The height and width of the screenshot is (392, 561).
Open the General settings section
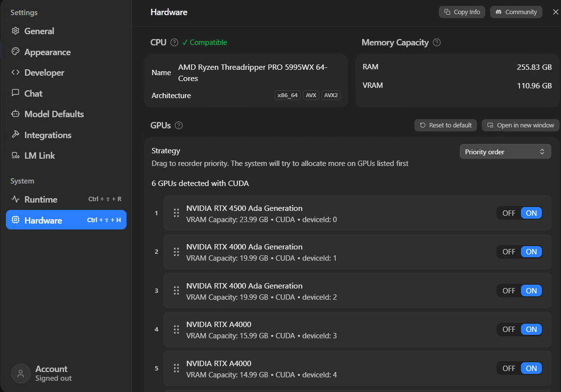click(x=39, y=31)
